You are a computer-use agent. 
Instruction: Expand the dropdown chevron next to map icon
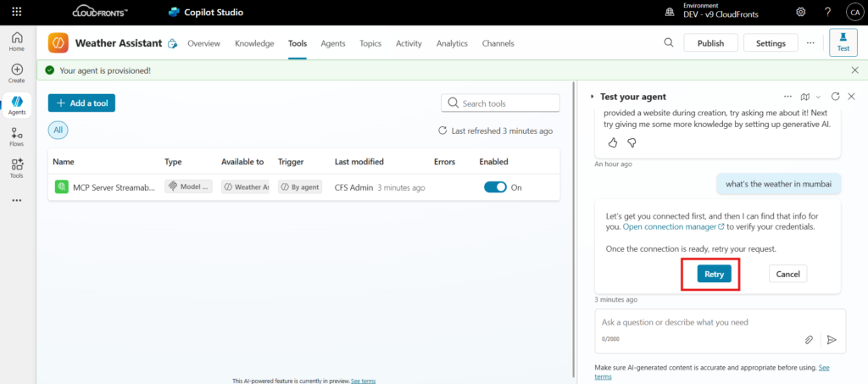pos(818,97)
